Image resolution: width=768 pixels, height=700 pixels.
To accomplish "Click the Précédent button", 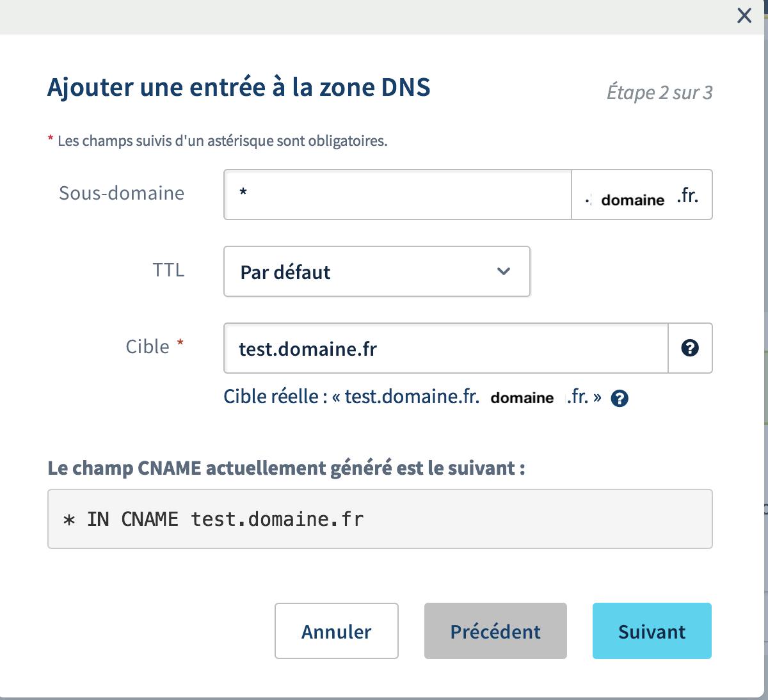I will point(495,631).
